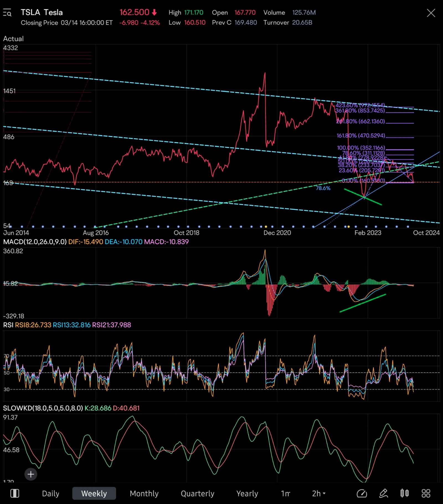
Task: Close the full-screen chart view
Action: pos(431,13)
